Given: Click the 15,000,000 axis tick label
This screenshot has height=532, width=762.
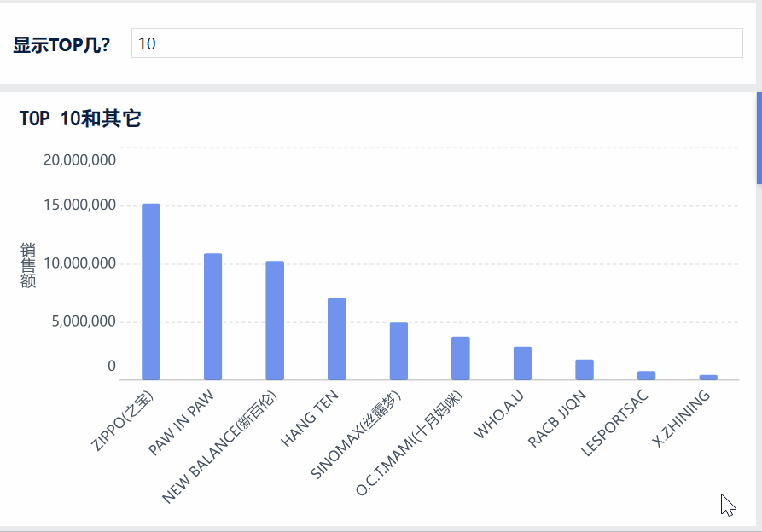Looking at the screenshot, I should [x=79, y=205].
